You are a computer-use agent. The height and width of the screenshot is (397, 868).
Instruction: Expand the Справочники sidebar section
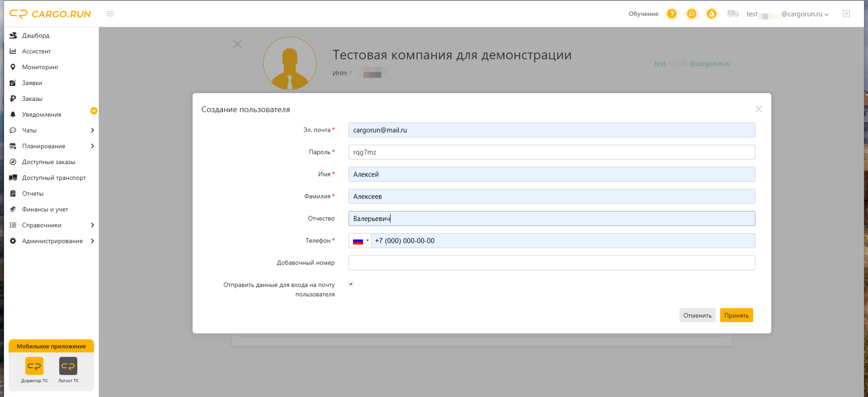click(x=52, y=225)
